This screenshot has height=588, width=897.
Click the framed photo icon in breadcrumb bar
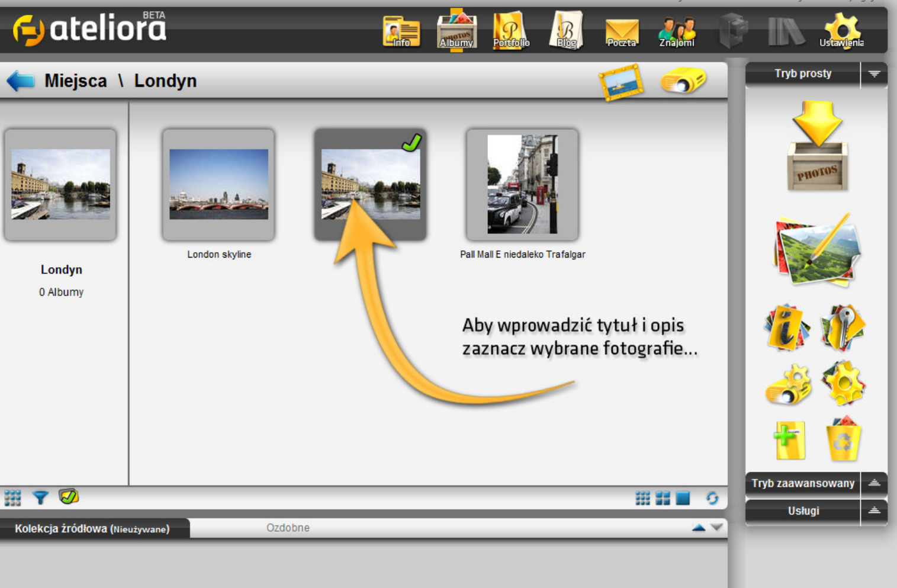621,82
